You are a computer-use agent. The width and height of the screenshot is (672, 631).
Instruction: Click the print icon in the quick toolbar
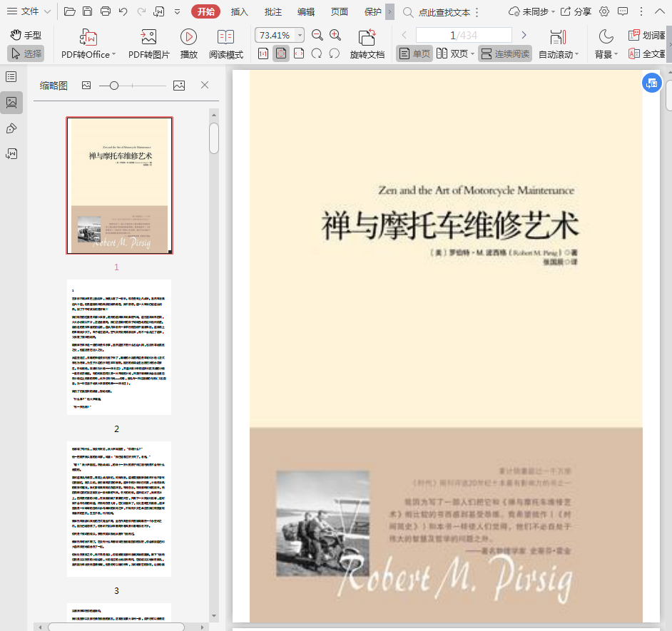point(106,11)
